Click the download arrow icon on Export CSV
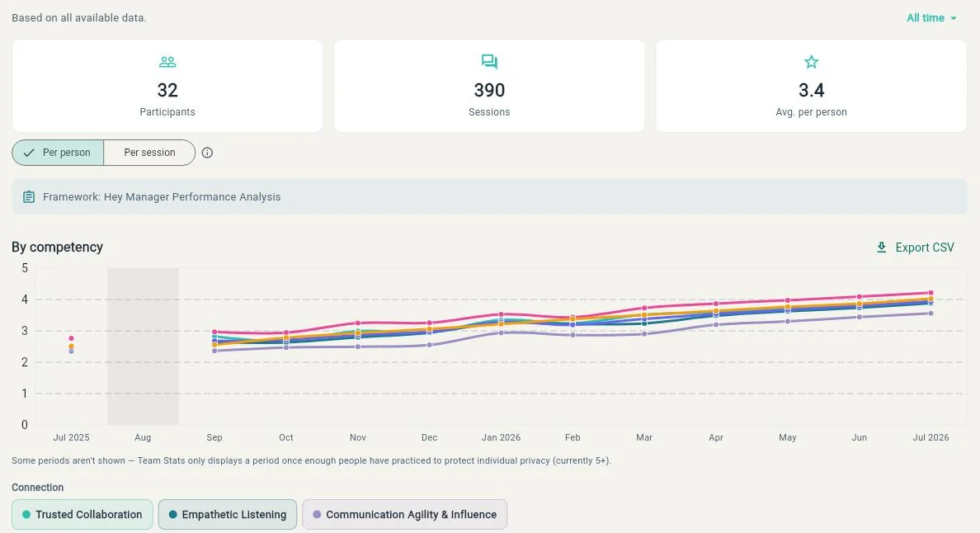 coord(881,248)
